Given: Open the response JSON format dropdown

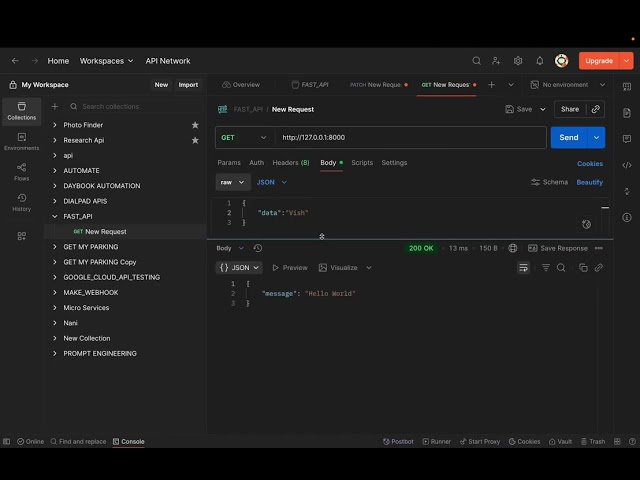Looking at the screenshot, I should pyautogui.click(x=239, y=268).
